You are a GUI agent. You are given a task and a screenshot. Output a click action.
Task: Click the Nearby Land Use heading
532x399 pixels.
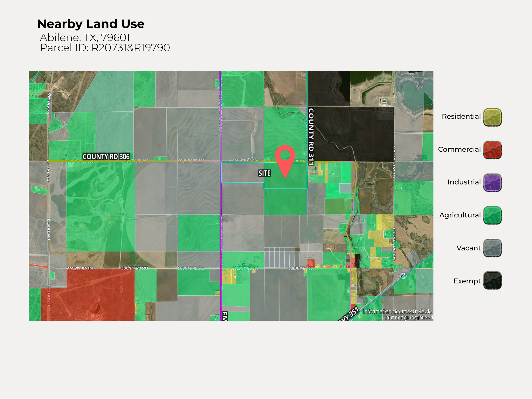click(x=91, y=24)
